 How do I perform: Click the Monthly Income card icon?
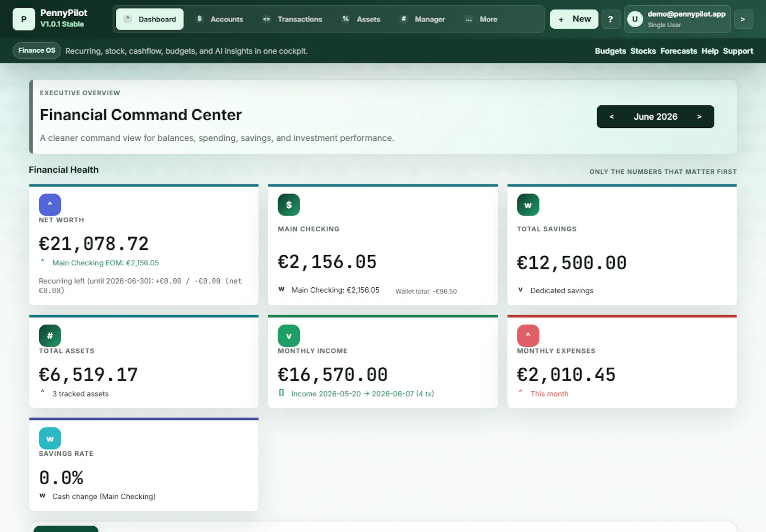click(289, 336)
